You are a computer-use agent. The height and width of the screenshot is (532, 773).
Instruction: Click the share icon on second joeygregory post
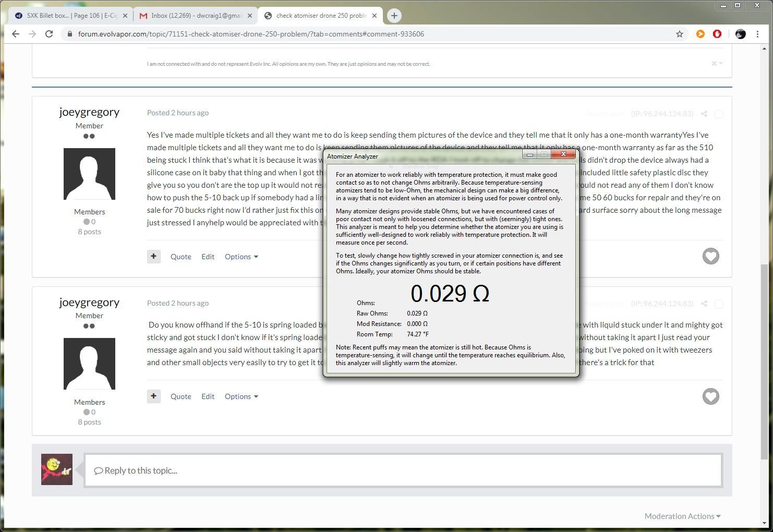[x=704, y=304]
